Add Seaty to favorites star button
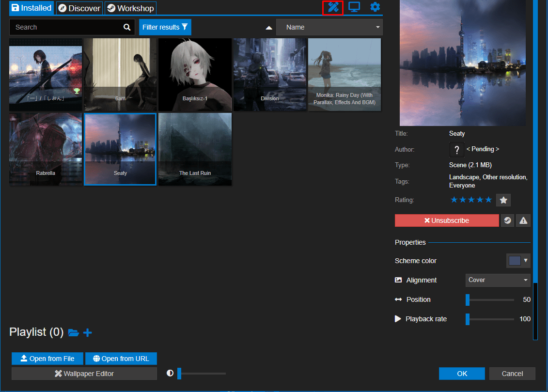Image resolution: width=548 pixels, height=392 pixels. pos(503,200)
